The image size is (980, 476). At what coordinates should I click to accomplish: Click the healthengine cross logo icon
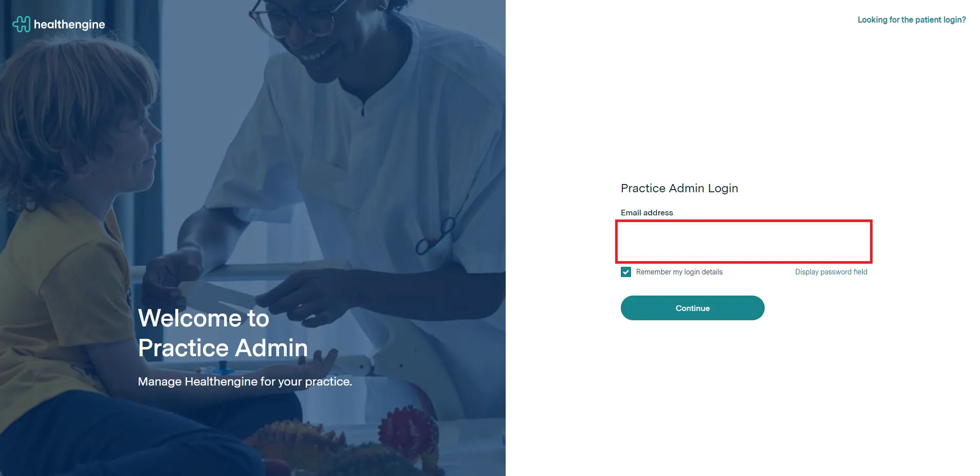coord(21,24)
